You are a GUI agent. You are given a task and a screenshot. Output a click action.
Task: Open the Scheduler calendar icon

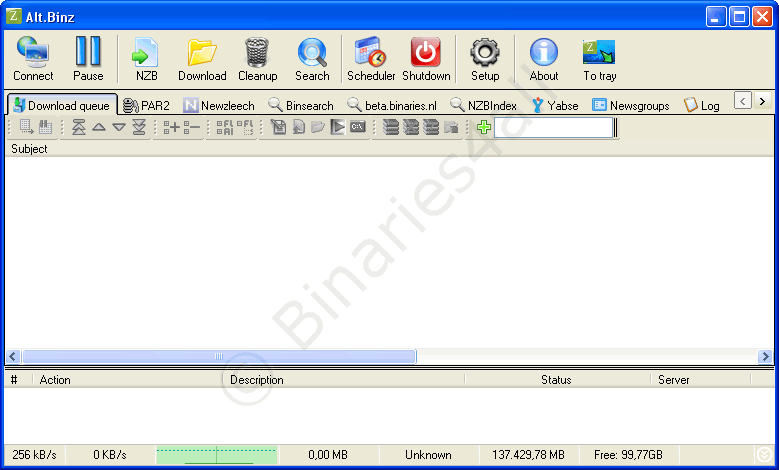(x=370, y=52)
